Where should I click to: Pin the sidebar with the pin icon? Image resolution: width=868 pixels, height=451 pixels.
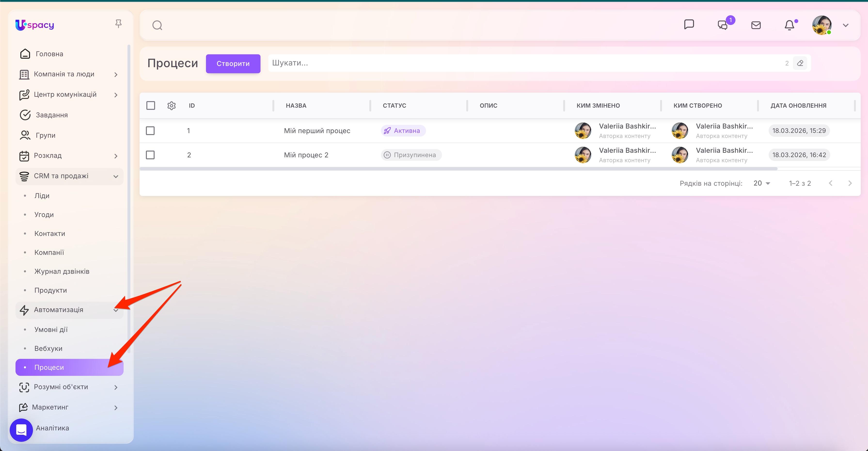(x=118, y=24)
